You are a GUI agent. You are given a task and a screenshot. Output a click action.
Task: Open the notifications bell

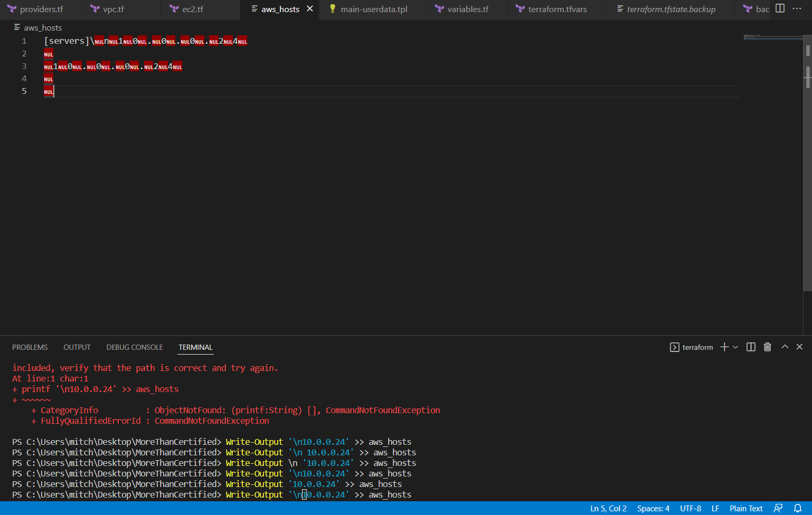click(798, 509)
